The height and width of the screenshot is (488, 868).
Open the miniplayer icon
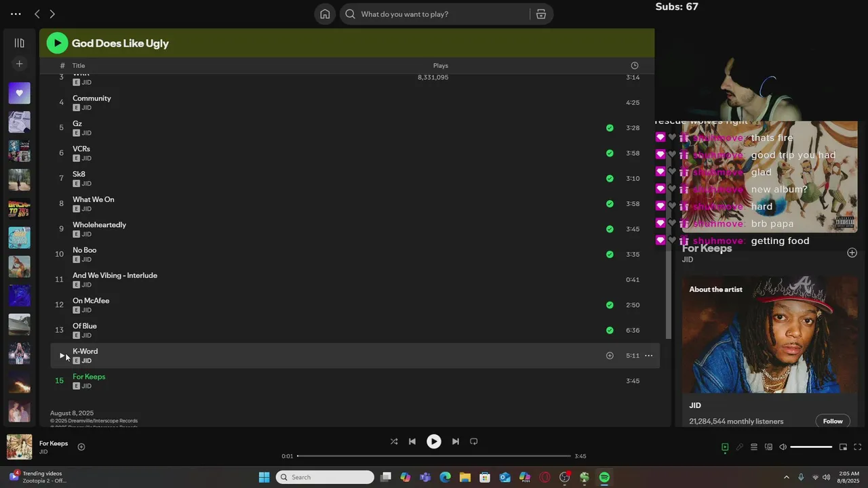click(x=843, y=447)
